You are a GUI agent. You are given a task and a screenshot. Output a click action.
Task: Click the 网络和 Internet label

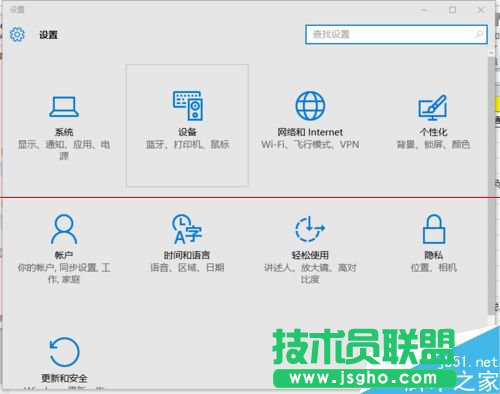pos(310,132)
